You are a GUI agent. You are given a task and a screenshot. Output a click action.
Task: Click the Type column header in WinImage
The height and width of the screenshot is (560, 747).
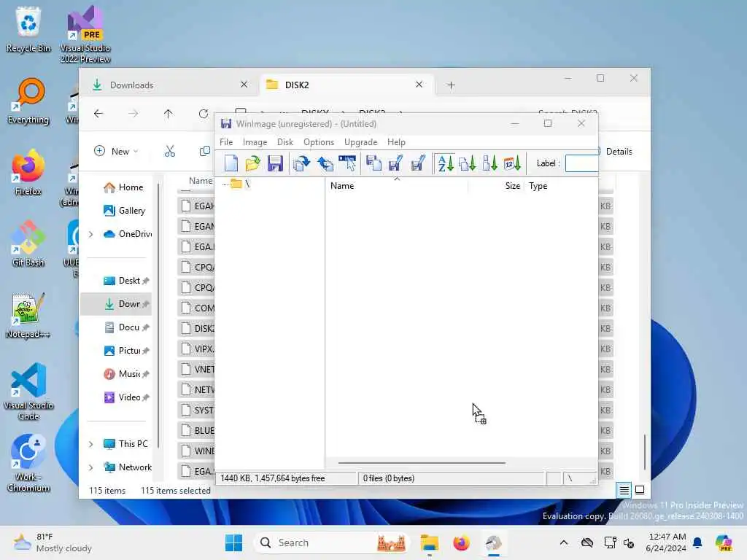(538, 186)
